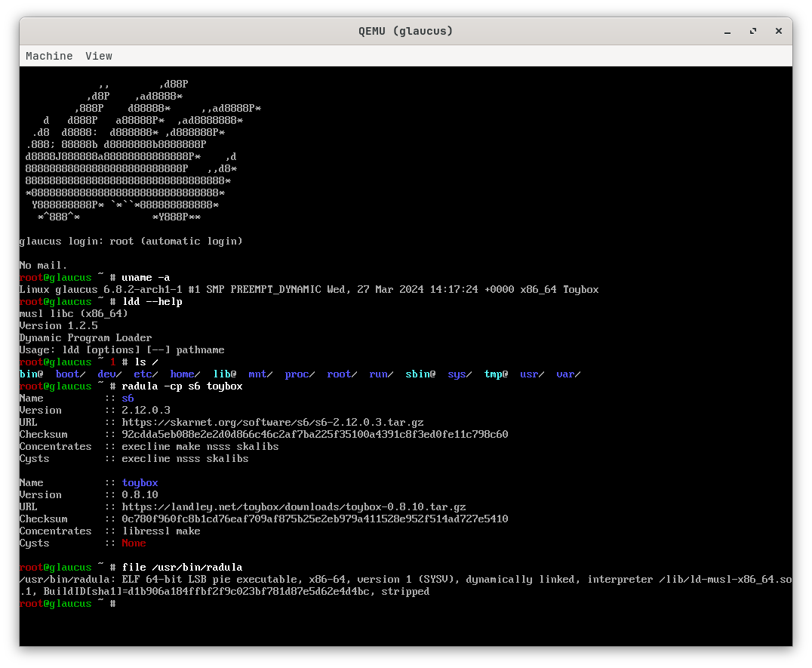Click the last empty root@glaucus prompt
812x668 pixels.
67,604
